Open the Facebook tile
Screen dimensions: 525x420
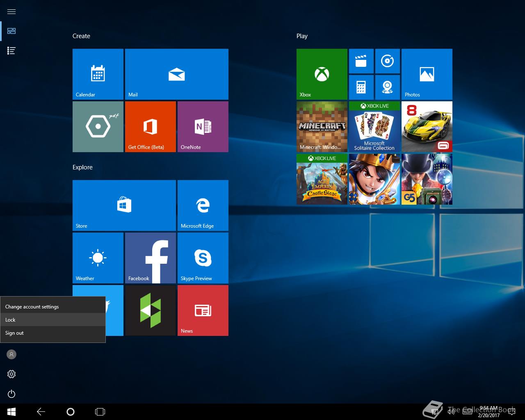point(151,258)
